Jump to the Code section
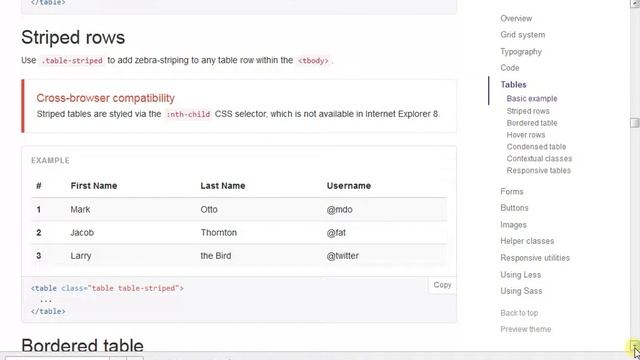This screenshot has width=640, height=360. coord(509,68)
